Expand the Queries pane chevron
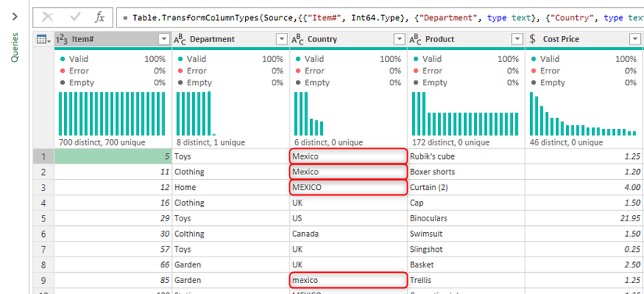Image resolution: width=644 pixels, height=294 pixels. (x=15, y=17)
